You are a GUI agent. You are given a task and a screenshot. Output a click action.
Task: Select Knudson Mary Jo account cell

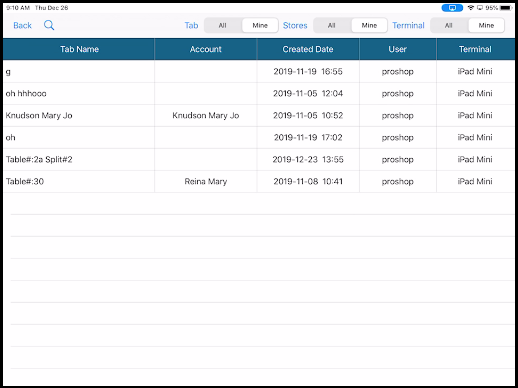tap(206, 116)
